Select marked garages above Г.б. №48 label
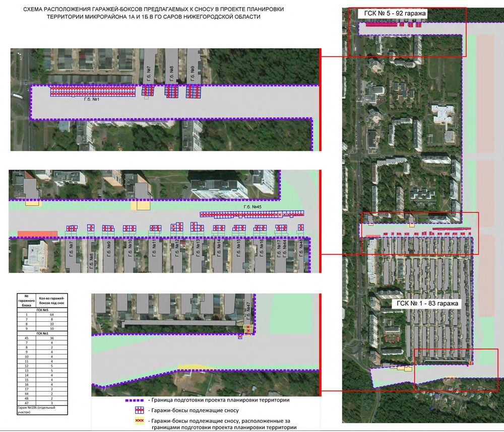 pyautogui.click(x=300, y=228)
